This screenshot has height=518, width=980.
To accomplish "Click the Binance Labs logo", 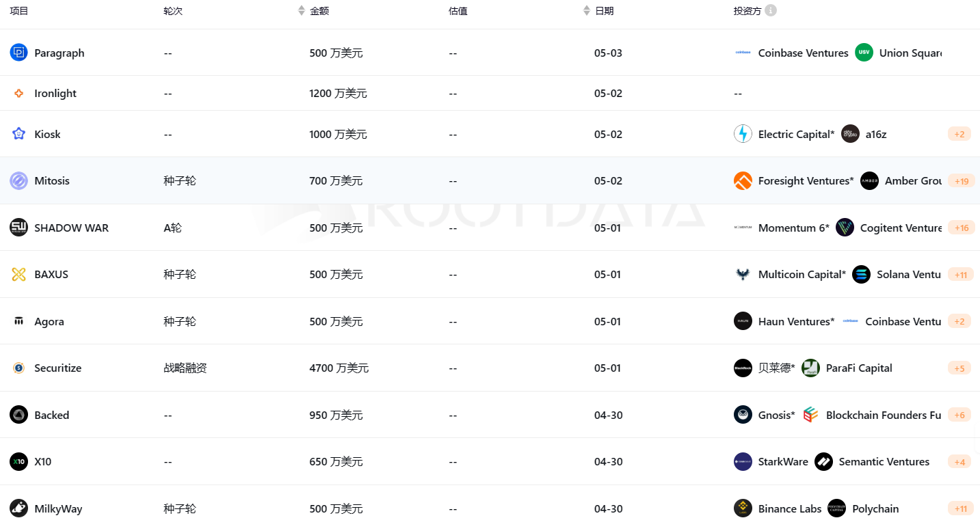I will [x=743, y=508].
